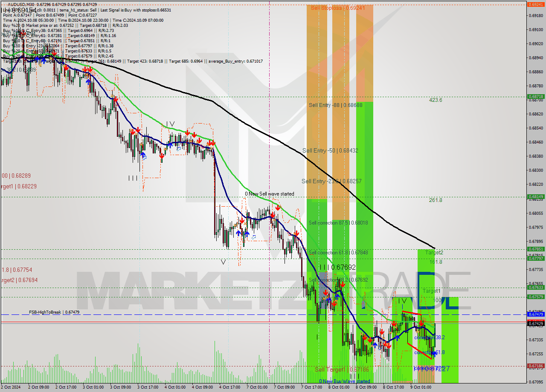Click the '2 Oct 2024' time axis label

10,387
